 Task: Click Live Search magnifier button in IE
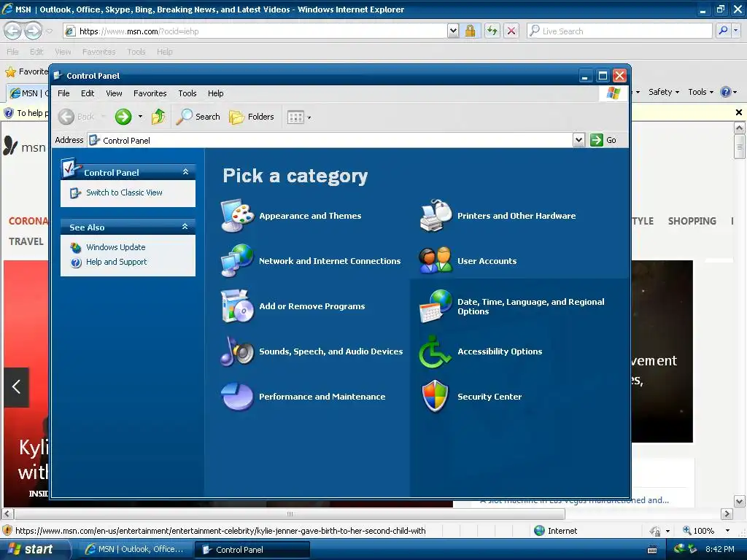[x=723, y=31]
